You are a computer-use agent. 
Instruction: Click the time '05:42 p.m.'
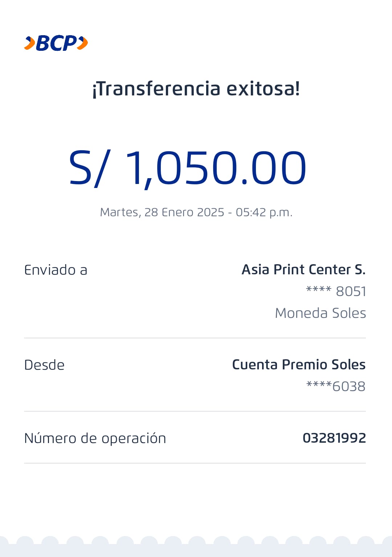coord(264,212)
